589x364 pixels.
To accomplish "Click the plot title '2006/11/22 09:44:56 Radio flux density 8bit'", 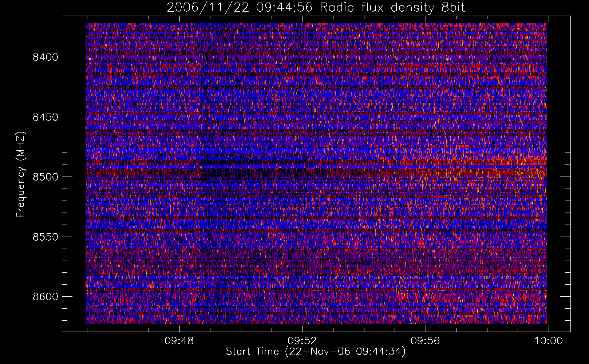I will tap(316, 7).
